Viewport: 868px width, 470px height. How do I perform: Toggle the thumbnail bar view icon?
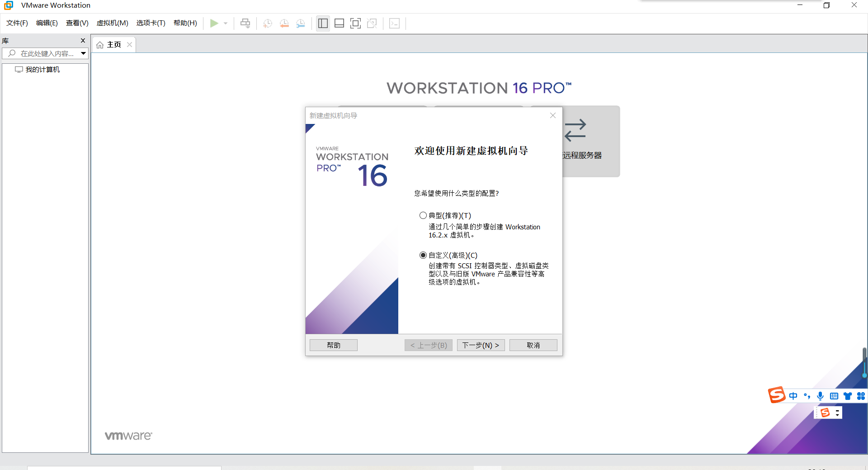[x=339, y=23]
